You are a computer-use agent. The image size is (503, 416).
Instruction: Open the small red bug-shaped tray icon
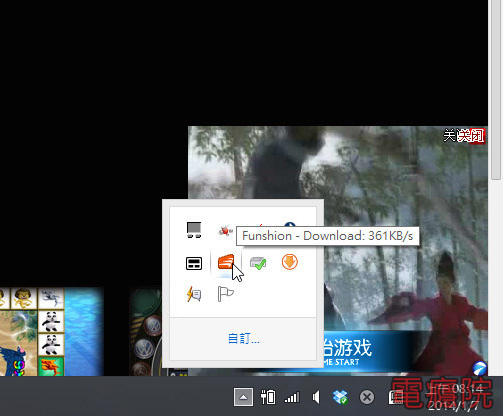click(x=225, y=230)
